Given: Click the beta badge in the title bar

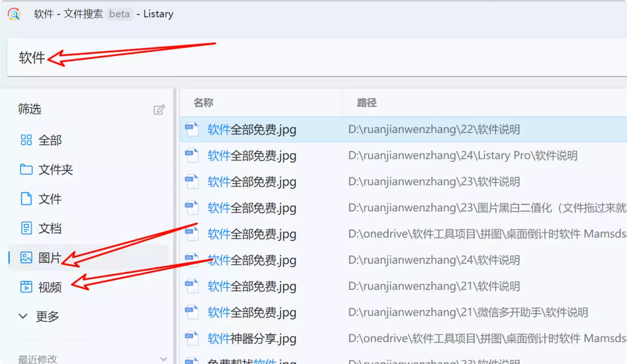Looking at the screenshot, I should tap(119, 14).
